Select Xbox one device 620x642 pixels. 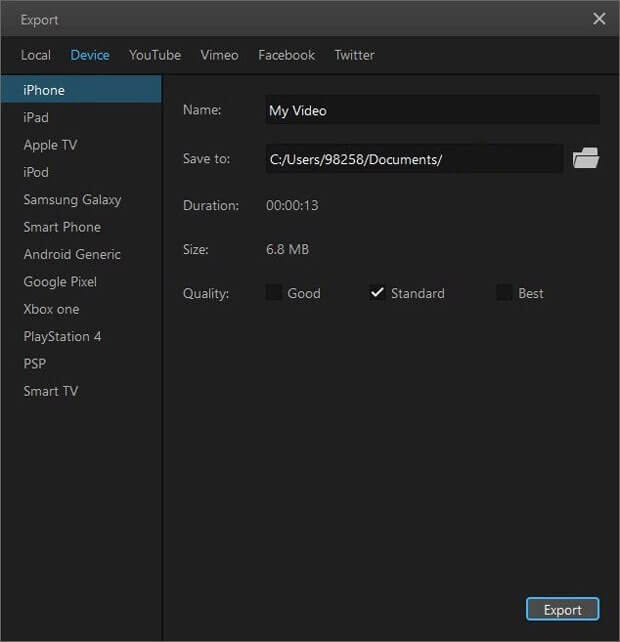coord(81,309)
